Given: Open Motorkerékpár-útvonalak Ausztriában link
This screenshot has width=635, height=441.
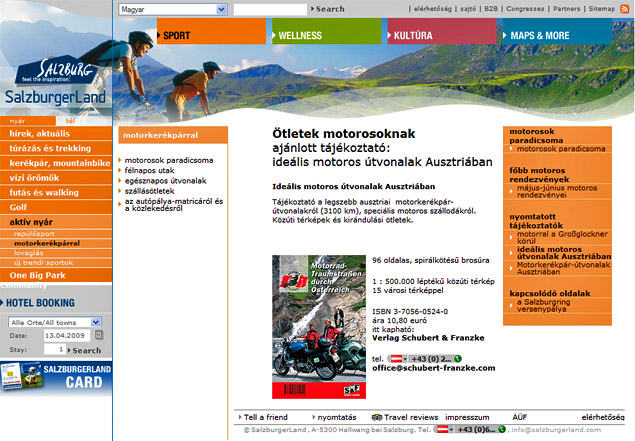Looking at the screenshot, I should [x=563, y=268].
